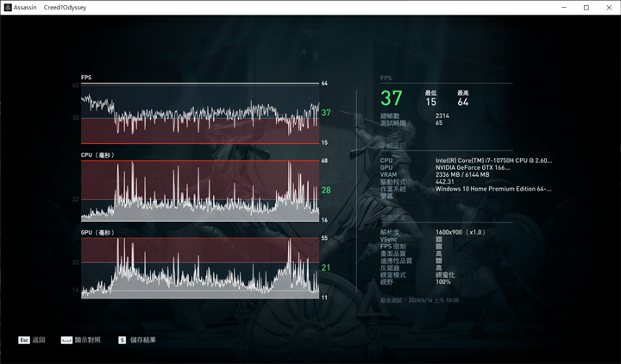The image size is (621, 364).
Task: Click the FPS graph title label
Action: pyautogui.click(x=86, y=78)
